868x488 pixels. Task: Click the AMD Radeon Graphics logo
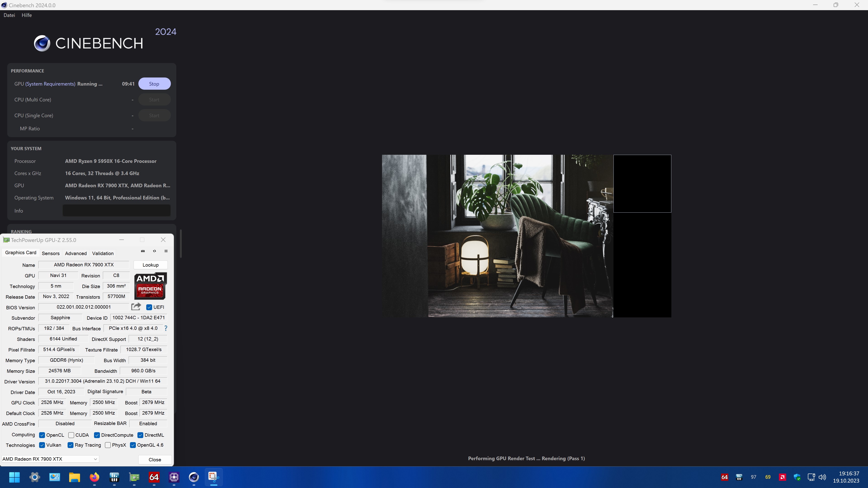(x=150, y=286)
